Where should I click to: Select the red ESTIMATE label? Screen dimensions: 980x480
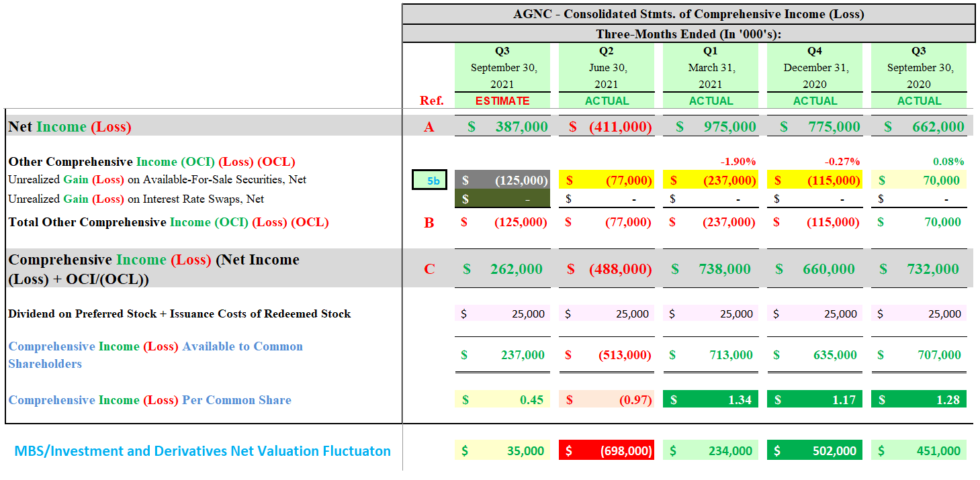tap(502, 101)
